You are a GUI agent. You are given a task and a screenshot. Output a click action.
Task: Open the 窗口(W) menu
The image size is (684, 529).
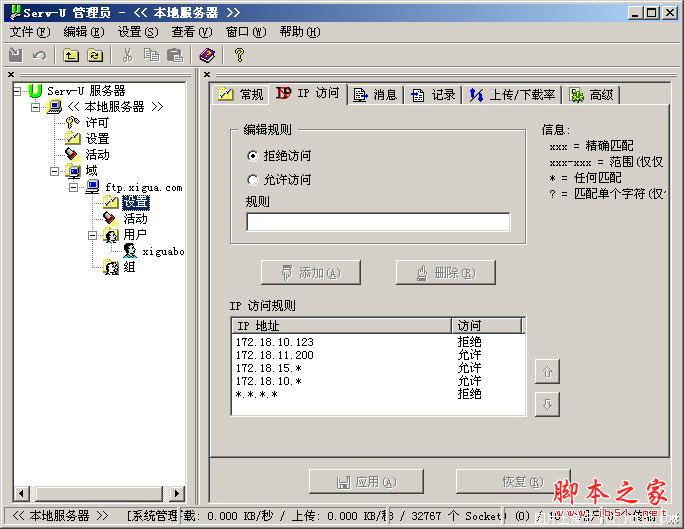[246, 32]
